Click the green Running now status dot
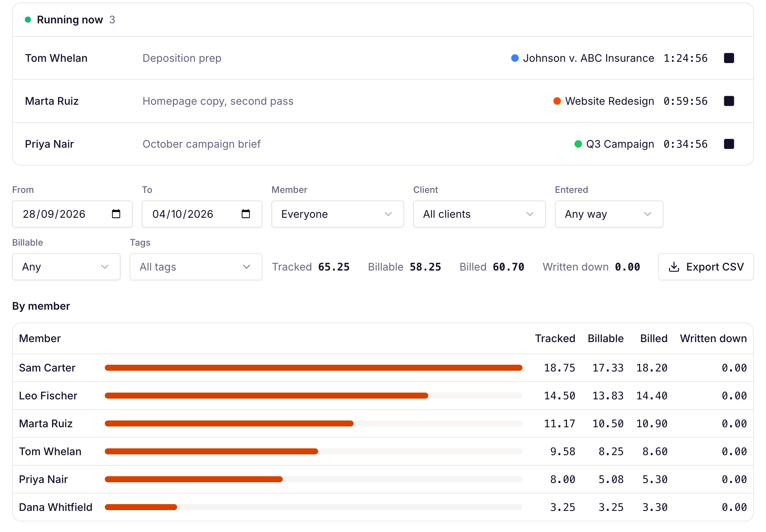 pos(28,20)
